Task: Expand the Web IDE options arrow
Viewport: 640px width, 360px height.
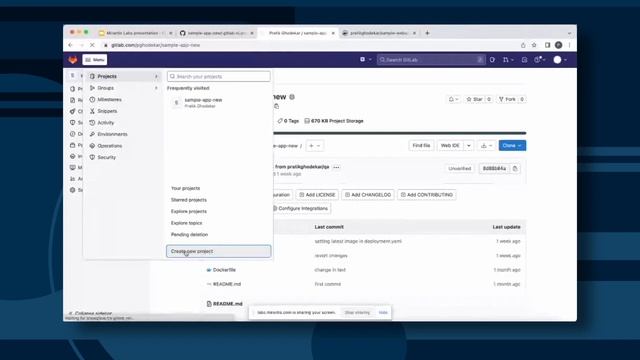Action: tap(469, 145)
